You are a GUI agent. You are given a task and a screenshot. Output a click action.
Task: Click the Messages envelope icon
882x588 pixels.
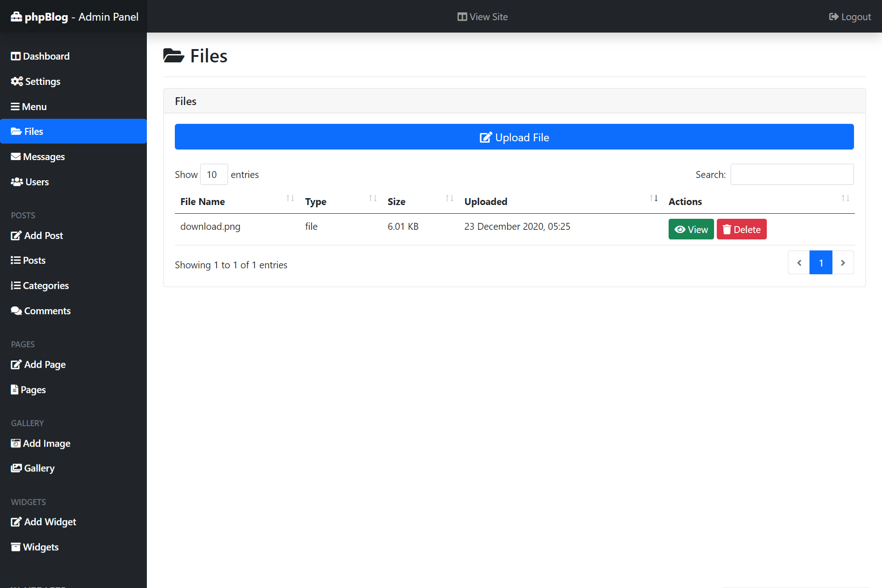[x=16, y=157]
